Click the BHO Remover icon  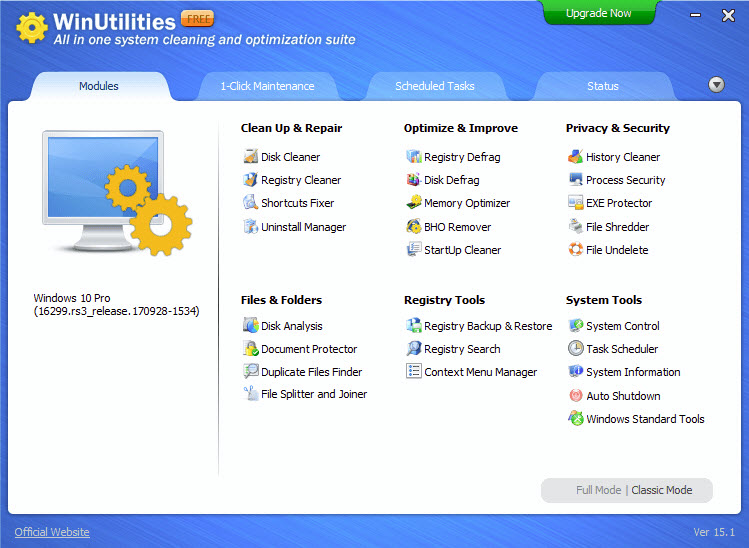(414, 226)
